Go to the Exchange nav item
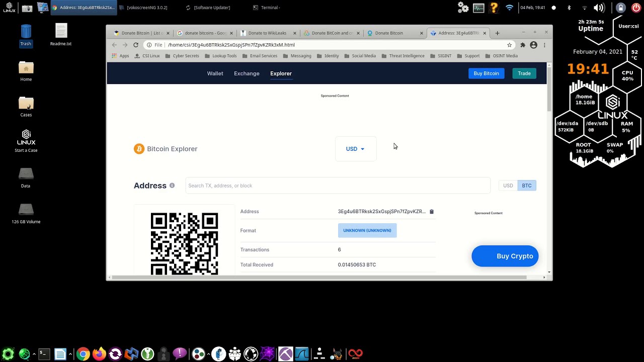This screenshot has width=644, height=362. coord(247,73)
